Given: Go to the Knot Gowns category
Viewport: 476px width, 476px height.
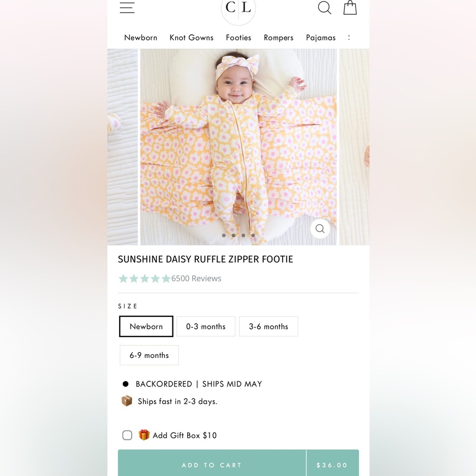Looking at the screenshot, I should tap(191, 38).
